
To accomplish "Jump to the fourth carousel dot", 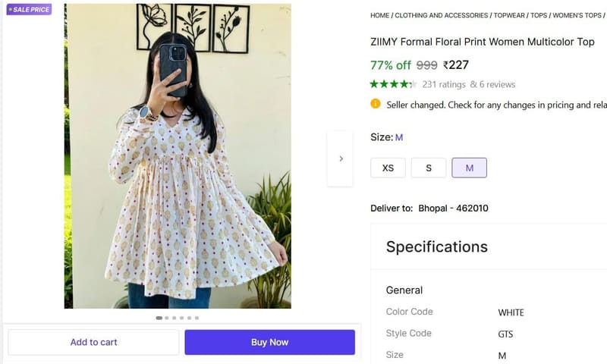I will coord(181,318).
